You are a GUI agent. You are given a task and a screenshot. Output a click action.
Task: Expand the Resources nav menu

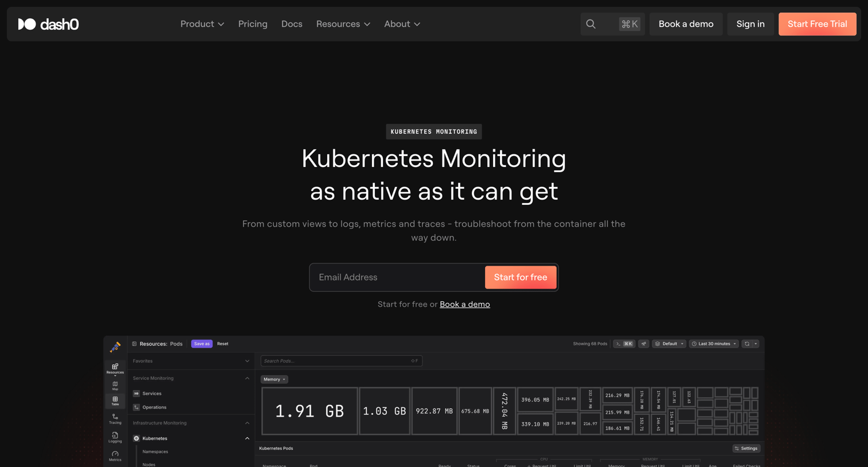pos(343,24)
